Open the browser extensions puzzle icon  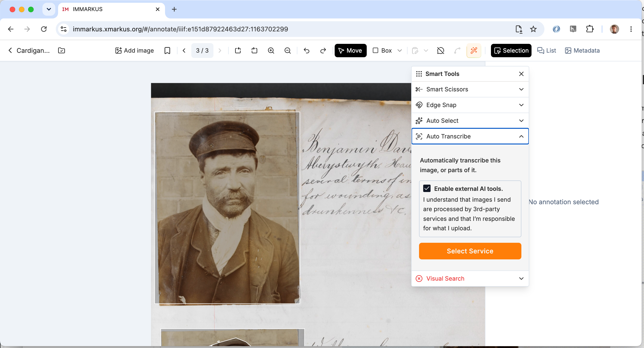[x=590, y=29]
